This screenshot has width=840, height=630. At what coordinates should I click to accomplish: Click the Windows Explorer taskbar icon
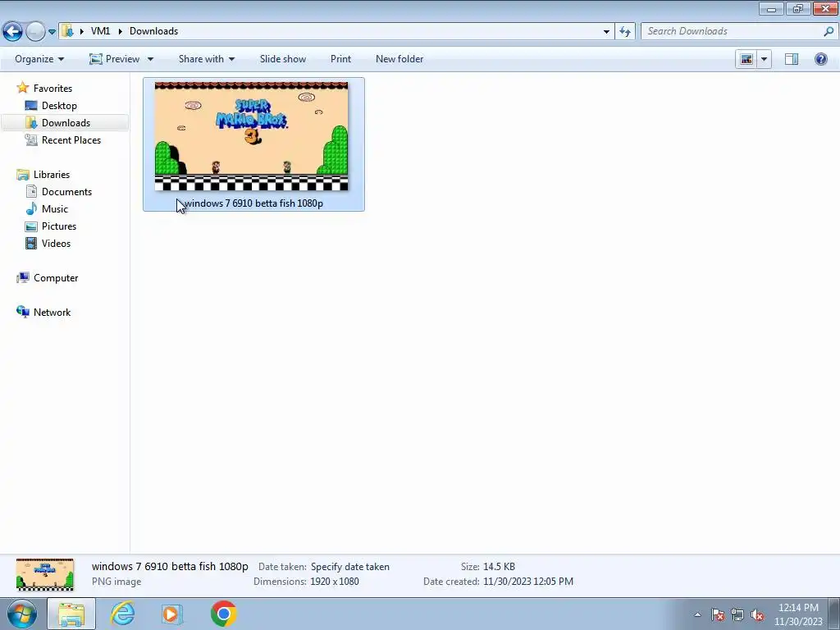point(71,614)
